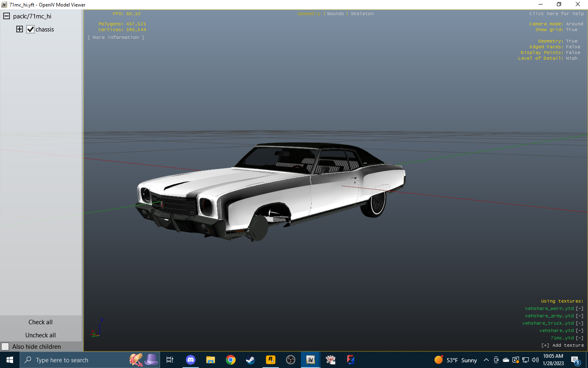
Task: Open the Skeleton view tab
Action: click(362, 13)
